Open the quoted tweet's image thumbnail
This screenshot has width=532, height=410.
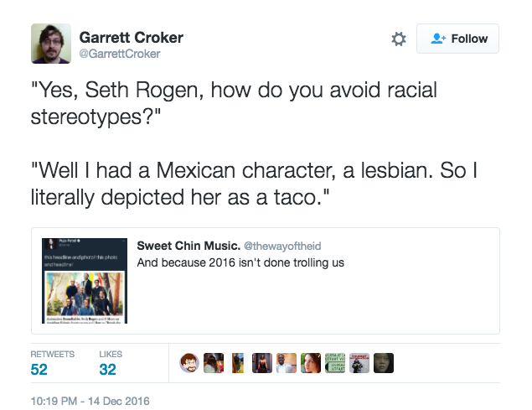85,281
